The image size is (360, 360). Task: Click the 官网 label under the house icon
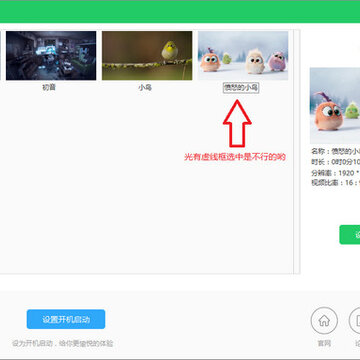pyautogui.click(x=324, y=343)
